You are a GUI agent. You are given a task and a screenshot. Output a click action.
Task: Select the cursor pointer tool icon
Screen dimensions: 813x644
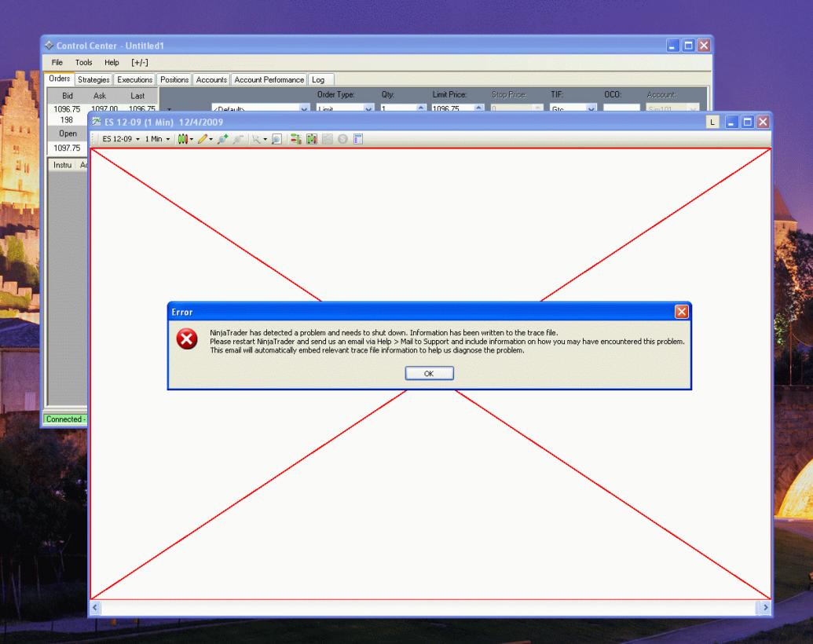(256, 139)
